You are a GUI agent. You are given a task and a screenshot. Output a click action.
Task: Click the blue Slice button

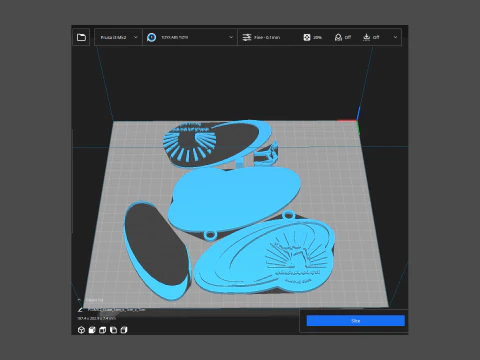356,321
